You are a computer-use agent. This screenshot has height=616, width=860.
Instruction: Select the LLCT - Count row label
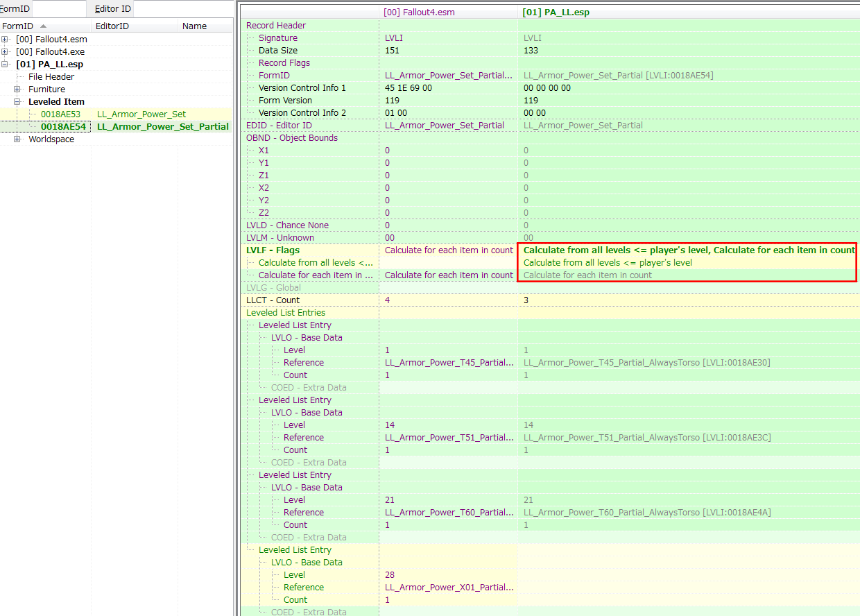[273, 300]
